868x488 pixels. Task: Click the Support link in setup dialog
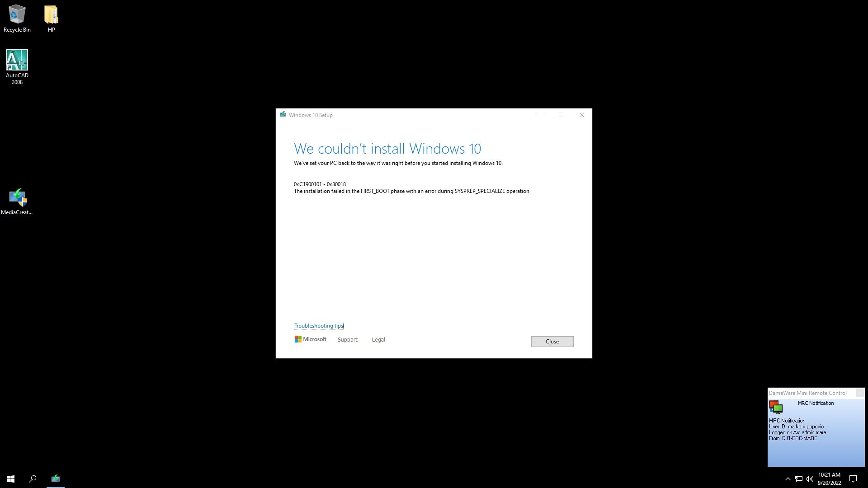pyautogui.click(x=347, y=339)
